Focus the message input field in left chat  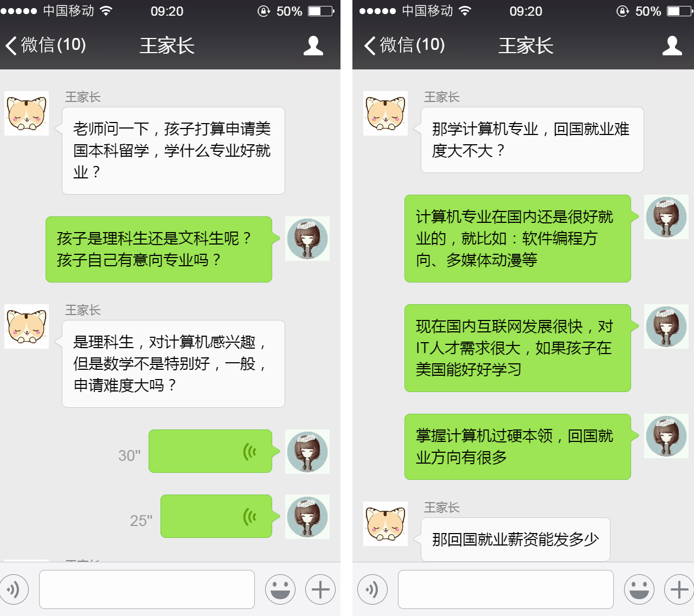click(147, 589)
